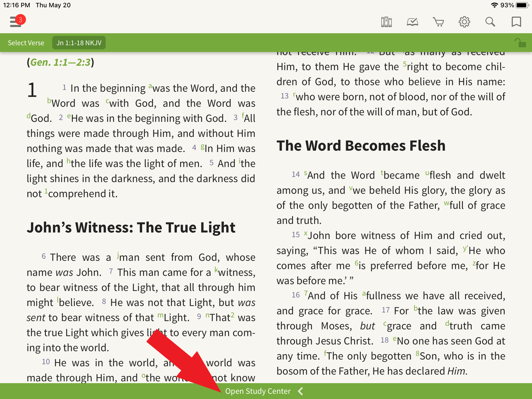Tap footnote 1 before 'comprehend it'

coord(46,191)
